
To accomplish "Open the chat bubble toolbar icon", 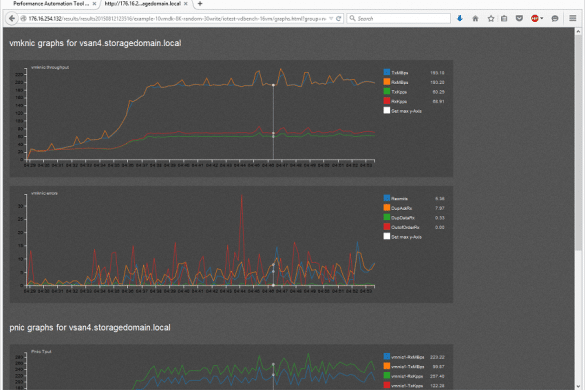I will [x=555, y=18].
